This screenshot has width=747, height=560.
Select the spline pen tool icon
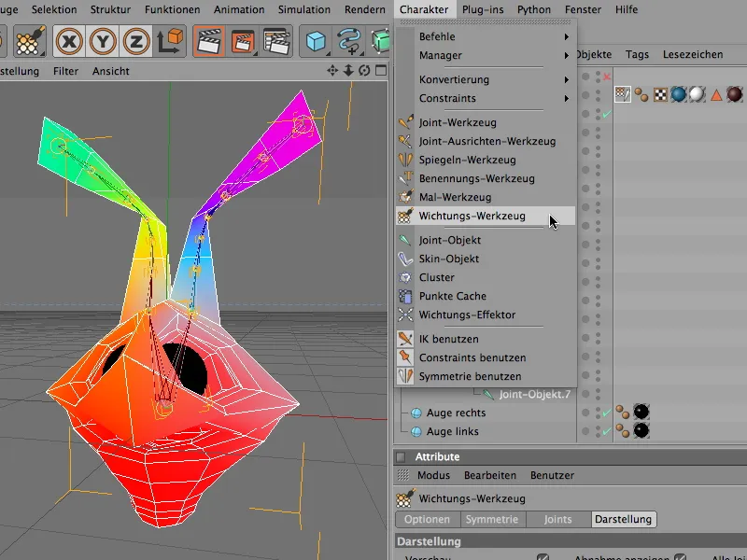350,41
